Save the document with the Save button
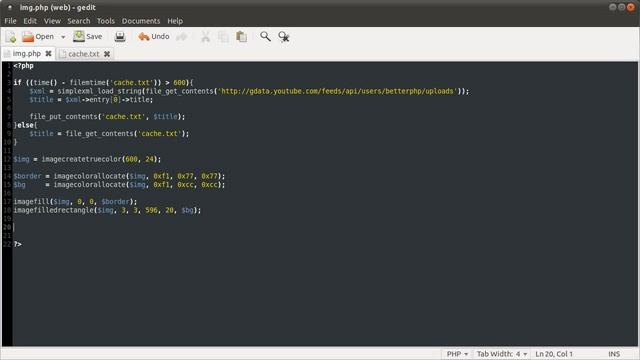This screenshot has width=640, height=360. tap(87, 37)
